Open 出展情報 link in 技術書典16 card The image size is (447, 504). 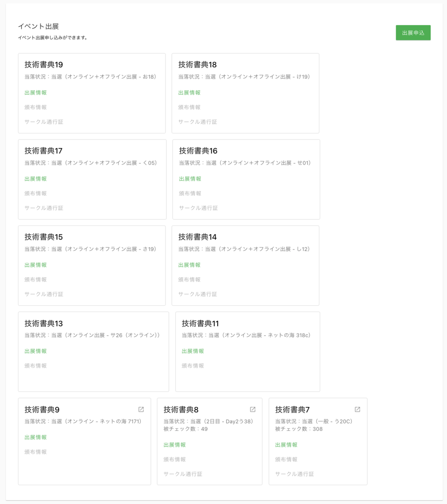(190, 178)
